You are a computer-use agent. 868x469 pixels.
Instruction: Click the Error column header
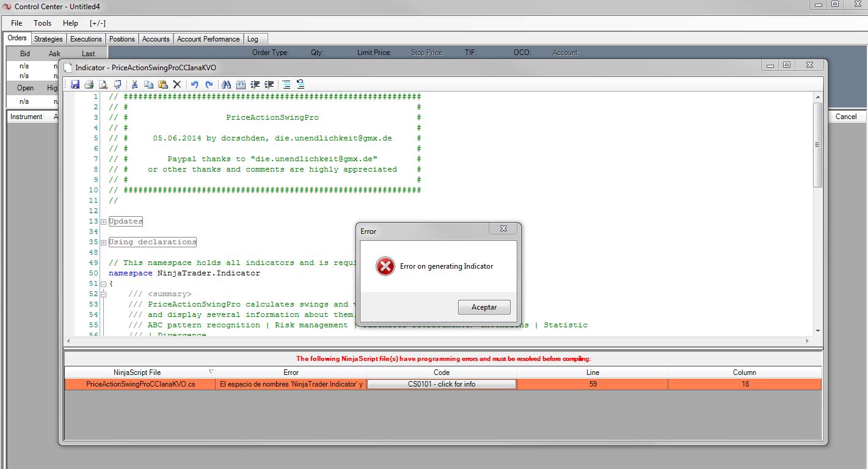(x=291, y=372)
